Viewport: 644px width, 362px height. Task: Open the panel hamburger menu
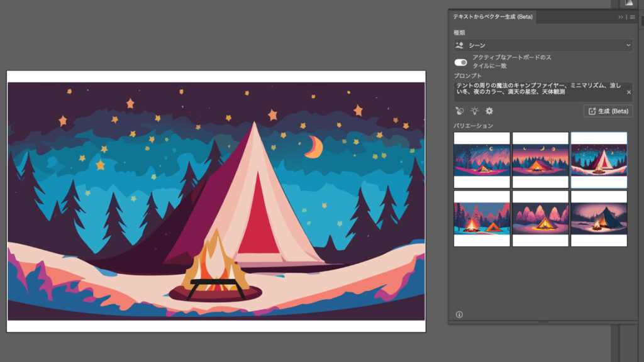(632, 17)
